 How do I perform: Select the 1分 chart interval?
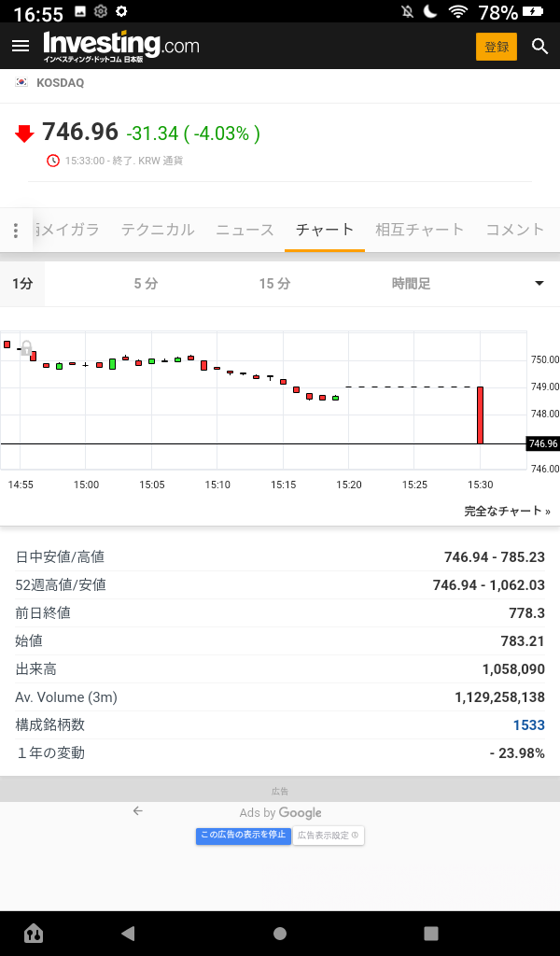pos(22,284)
